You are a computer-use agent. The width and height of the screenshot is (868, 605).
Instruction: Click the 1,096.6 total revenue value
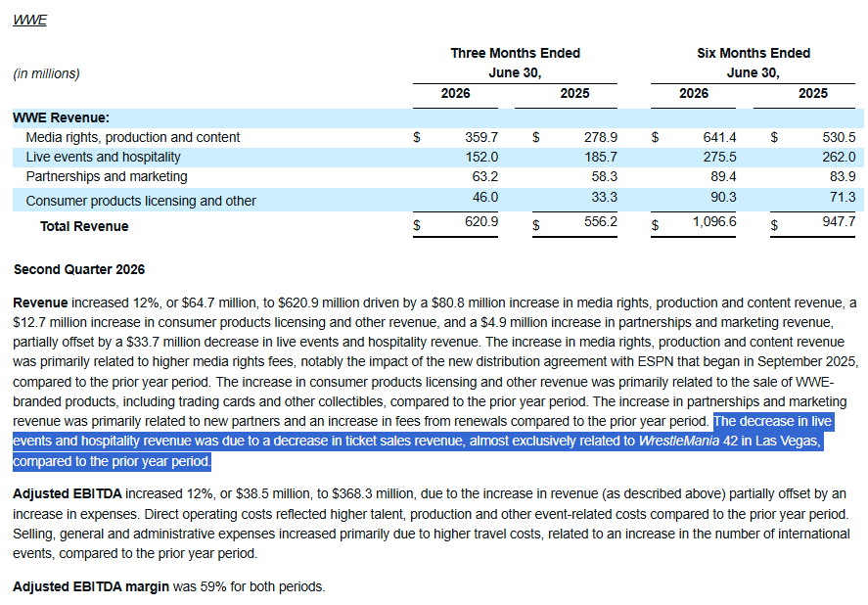[x=714, y=221]
